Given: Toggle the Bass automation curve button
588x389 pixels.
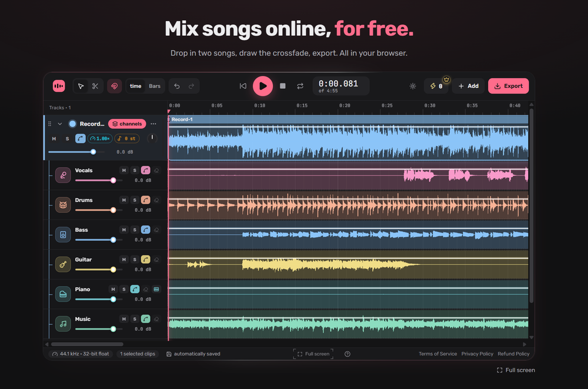Looking at the screenshot, I should (145, 230).
